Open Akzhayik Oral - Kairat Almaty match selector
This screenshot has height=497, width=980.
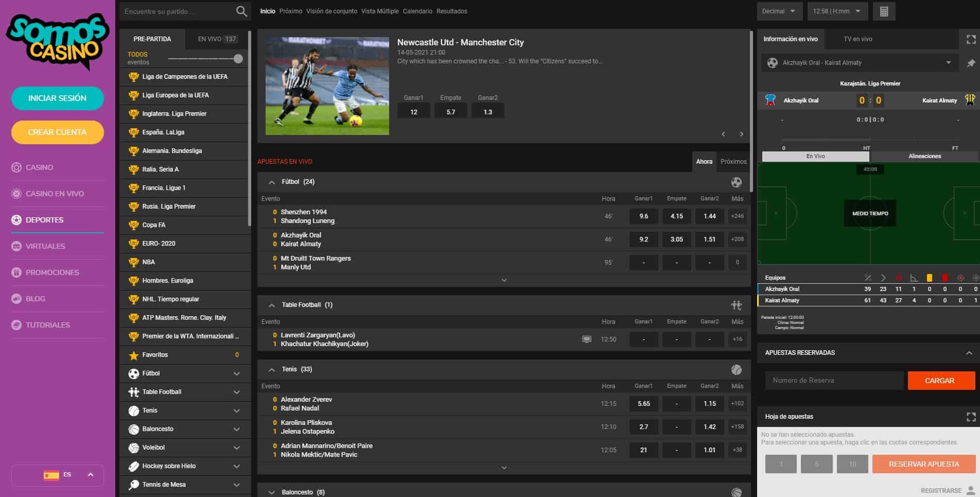point(860,63)
